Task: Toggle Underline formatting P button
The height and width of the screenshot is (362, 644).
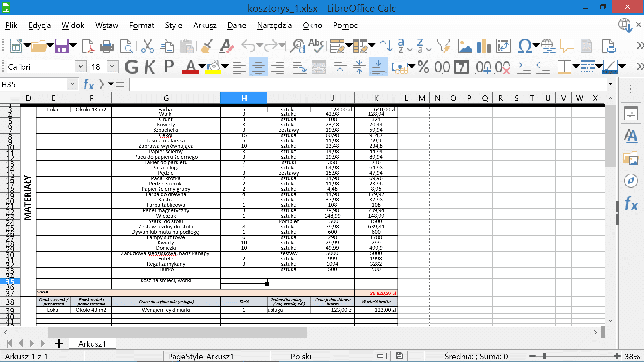Action: [x=169, y=67]
